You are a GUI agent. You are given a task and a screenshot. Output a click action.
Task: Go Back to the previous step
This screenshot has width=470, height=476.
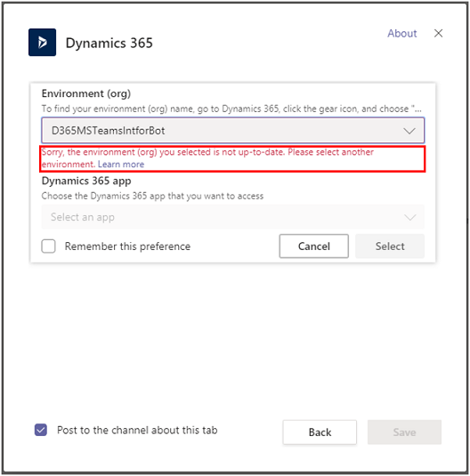[x=320, y=432]
